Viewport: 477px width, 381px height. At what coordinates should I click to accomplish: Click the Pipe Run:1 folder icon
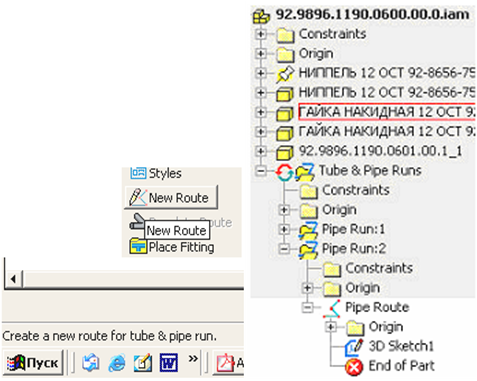tap(308, 231)
